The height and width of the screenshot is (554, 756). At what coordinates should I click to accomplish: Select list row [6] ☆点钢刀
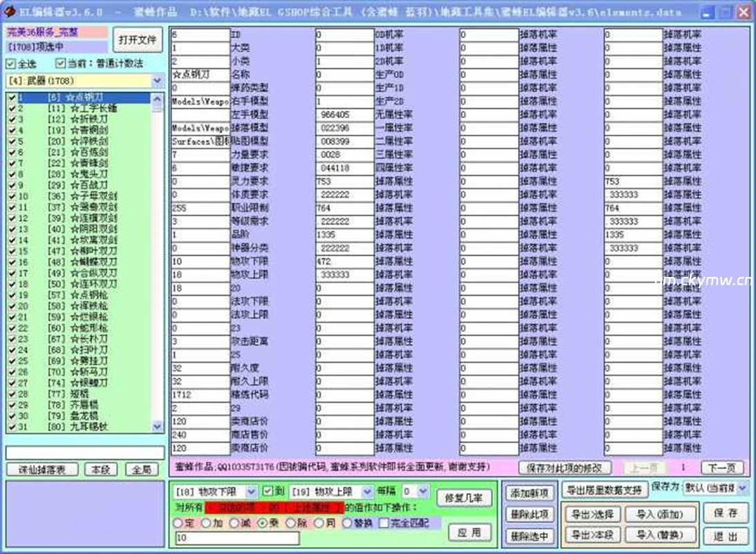pyautogui.click(x=79, y=97)
